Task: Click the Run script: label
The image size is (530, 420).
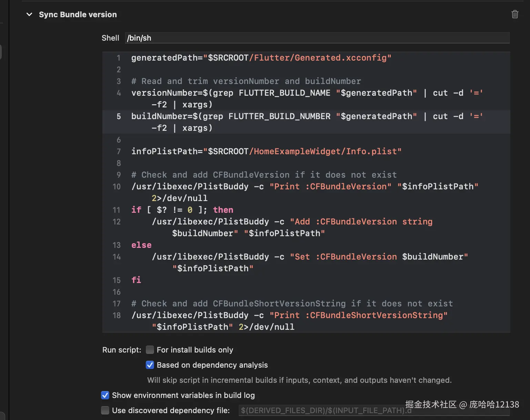Action: (x=122, y=350)
